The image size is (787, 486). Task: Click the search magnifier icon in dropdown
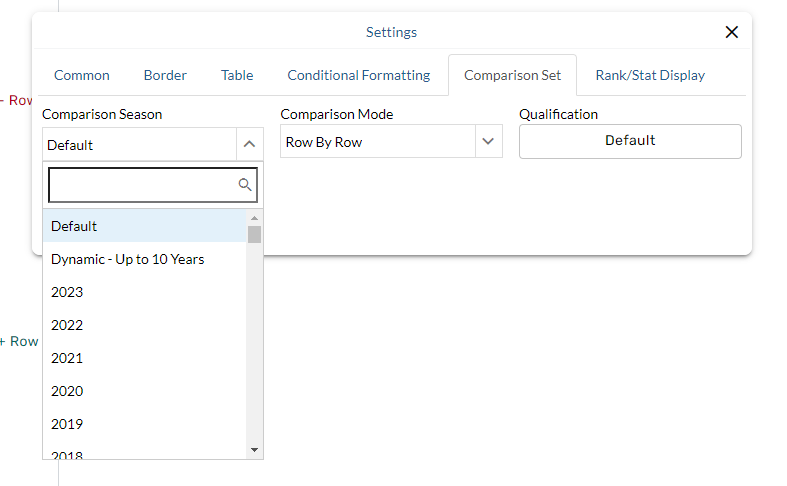tap(245, 185)
